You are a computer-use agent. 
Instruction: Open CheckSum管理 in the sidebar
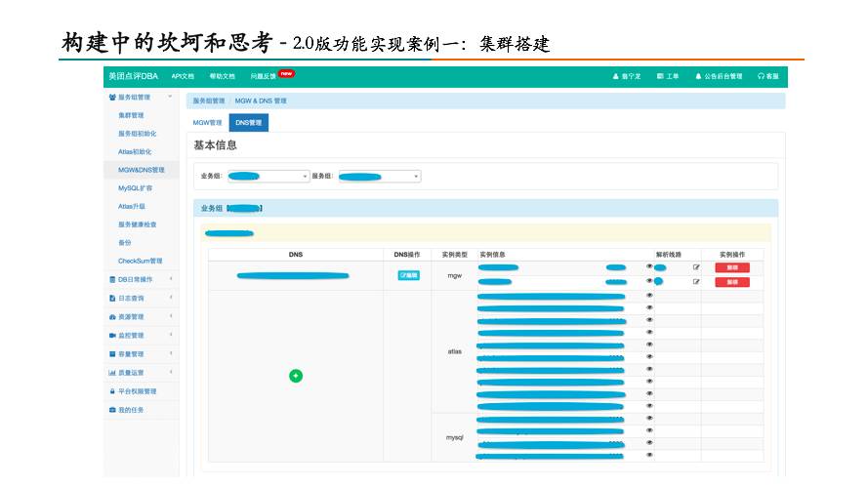coord(140,262)
